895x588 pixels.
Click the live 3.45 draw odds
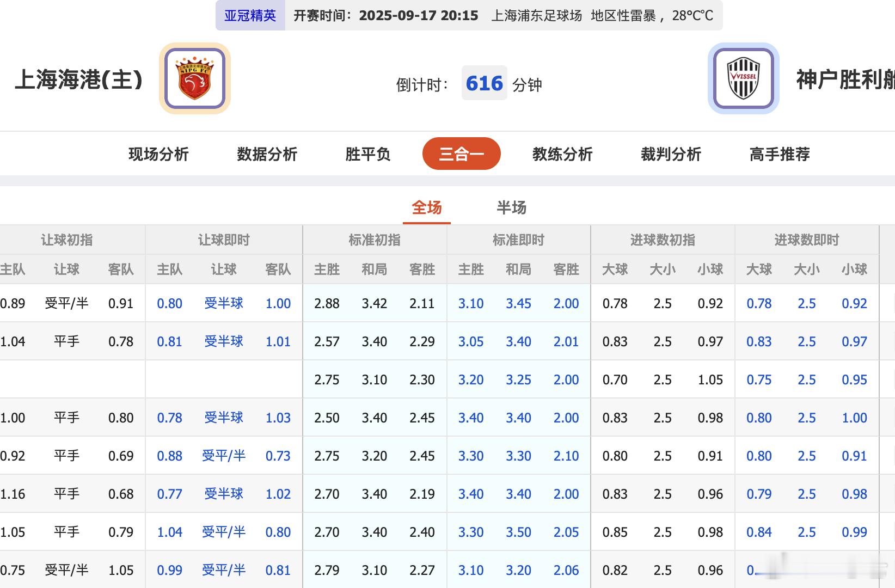tap(518, 303)
